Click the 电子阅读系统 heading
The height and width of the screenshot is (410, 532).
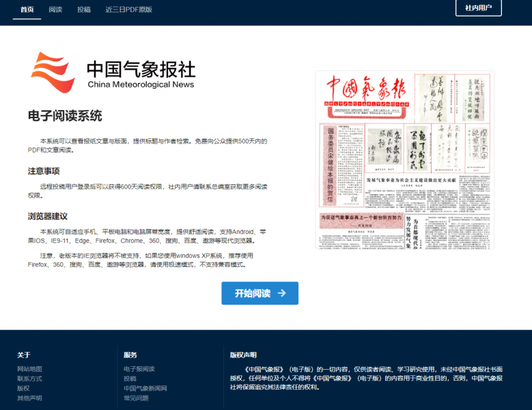pos(65,115)
